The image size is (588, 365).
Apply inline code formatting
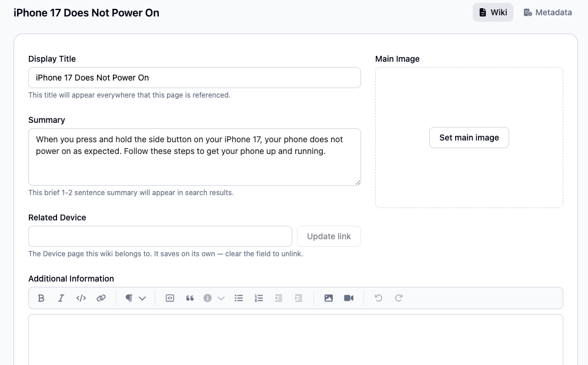81,298
